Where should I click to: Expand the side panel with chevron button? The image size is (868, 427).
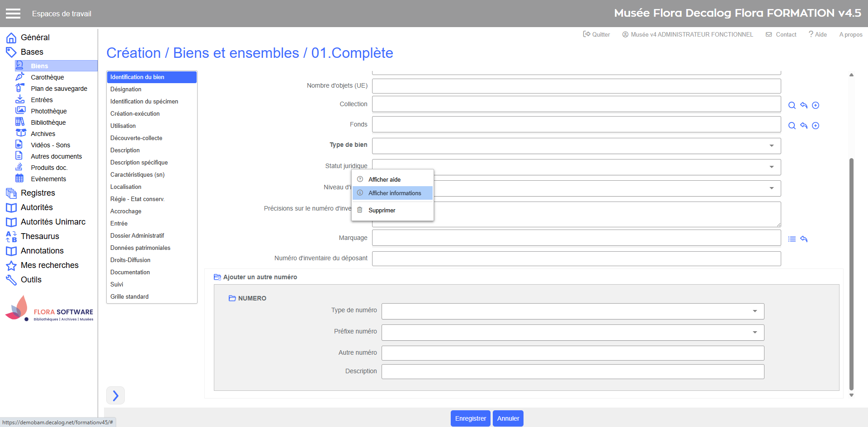click(115, 395)
